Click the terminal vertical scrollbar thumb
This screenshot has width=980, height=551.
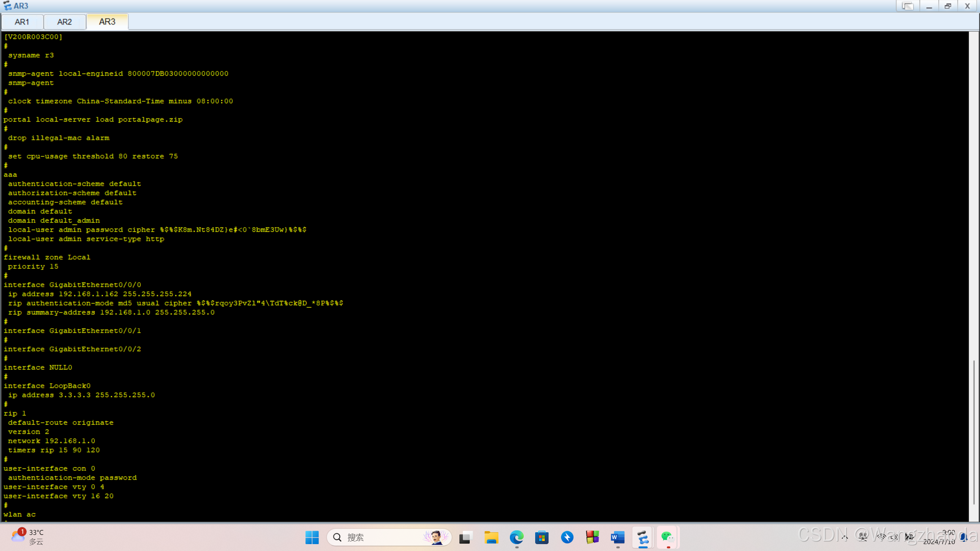[974, 432]
